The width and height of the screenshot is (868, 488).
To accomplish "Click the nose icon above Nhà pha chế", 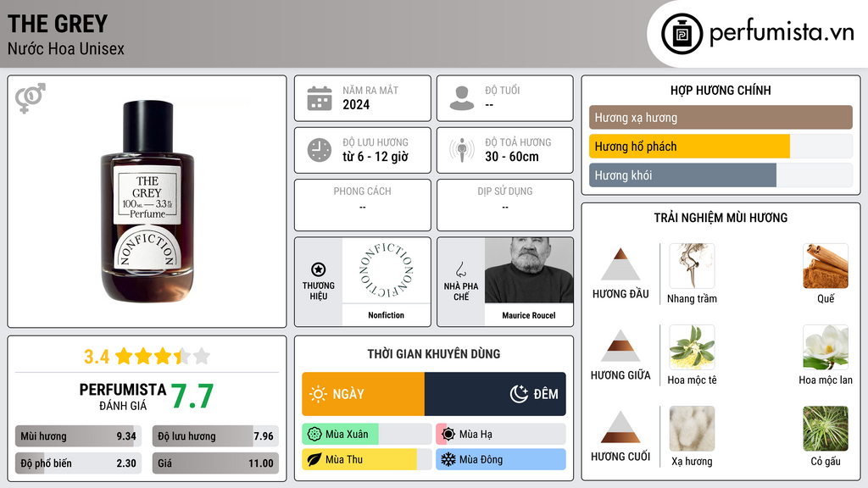I will 460,270.
